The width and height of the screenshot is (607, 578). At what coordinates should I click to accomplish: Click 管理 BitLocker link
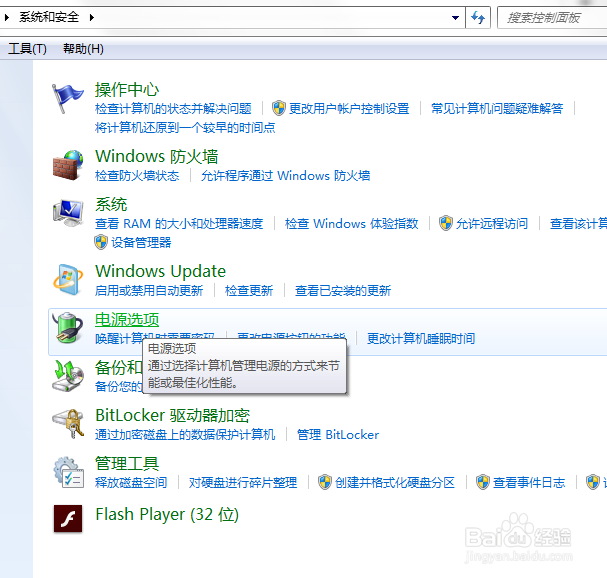338,434
